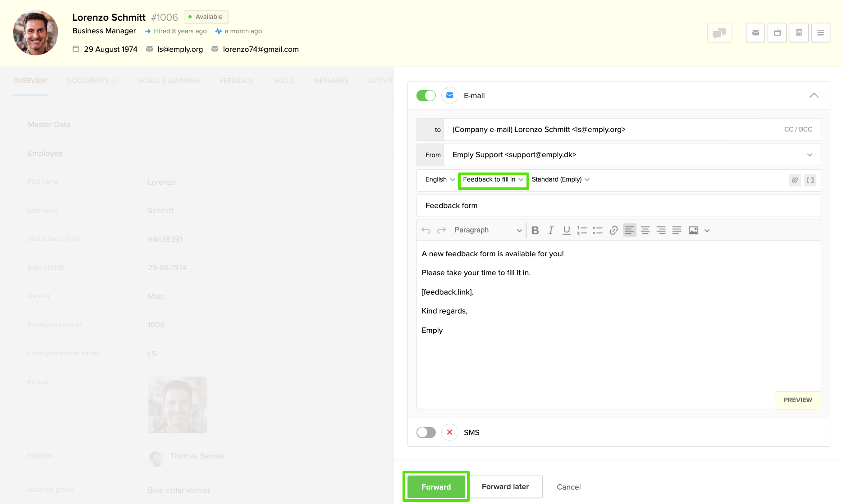The width and height of the screenshot is (842, 504).
Task: Open the Feedback to fill in dropdown
Action: tap(493, 179)
